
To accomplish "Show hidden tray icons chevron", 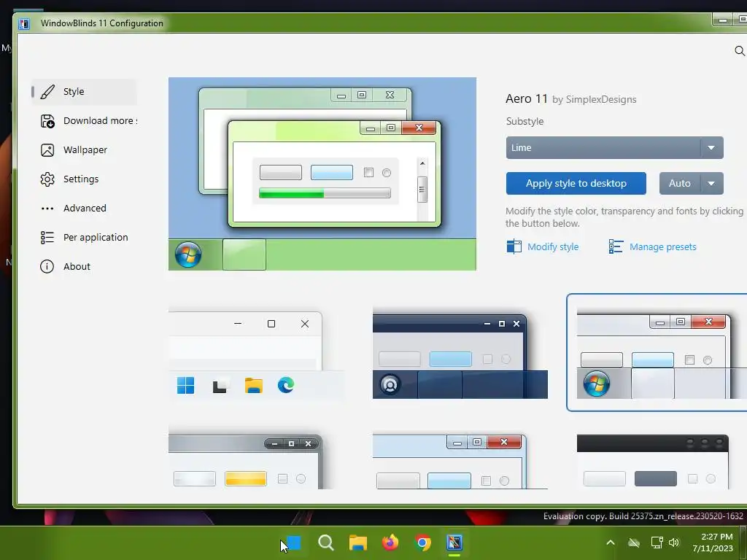I will pos(611,542).
